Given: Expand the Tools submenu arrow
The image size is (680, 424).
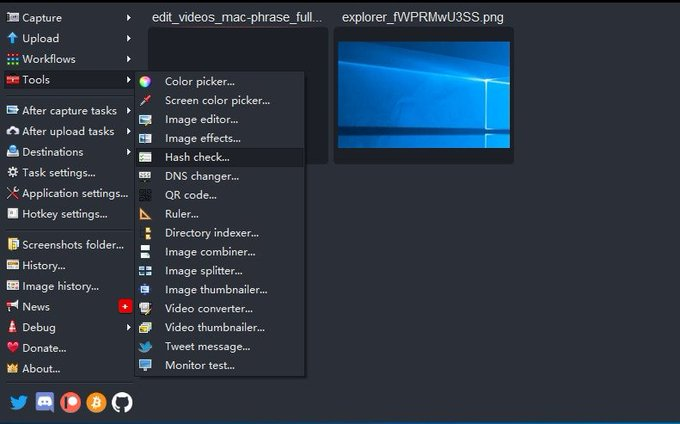Looking at the screenshot, I should point(128,79).
